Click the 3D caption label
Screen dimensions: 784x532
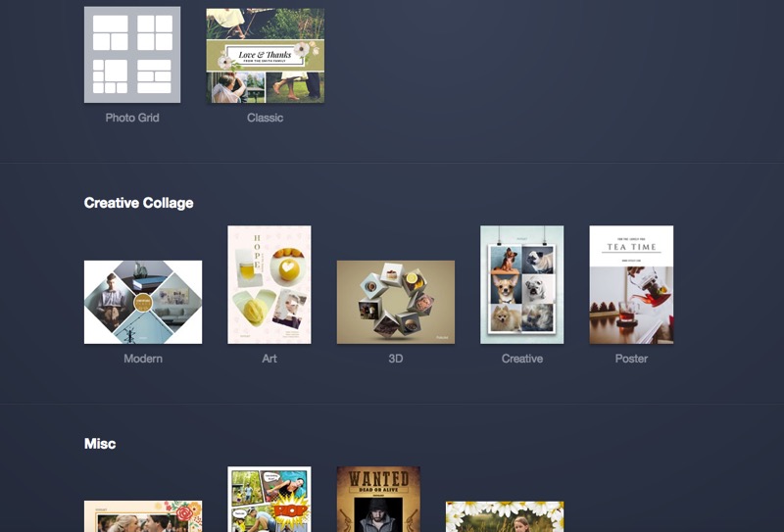(x=396, y=359)
